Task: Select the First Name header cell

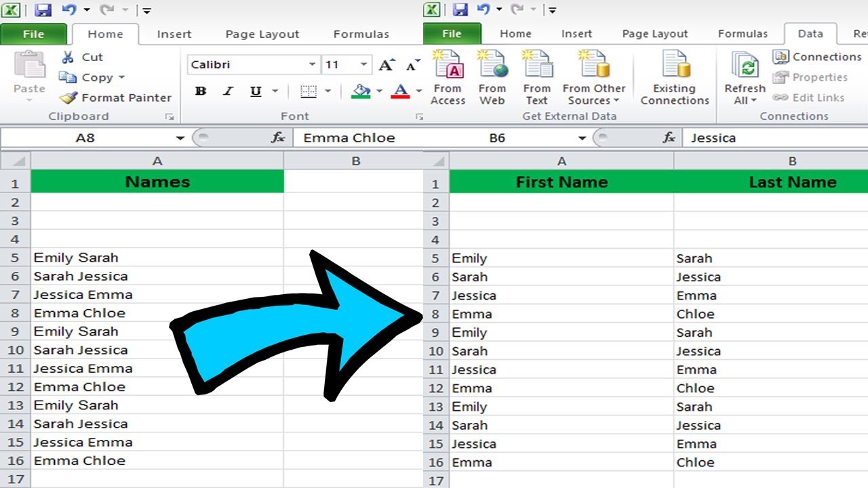Action: (x=561, y=182)
